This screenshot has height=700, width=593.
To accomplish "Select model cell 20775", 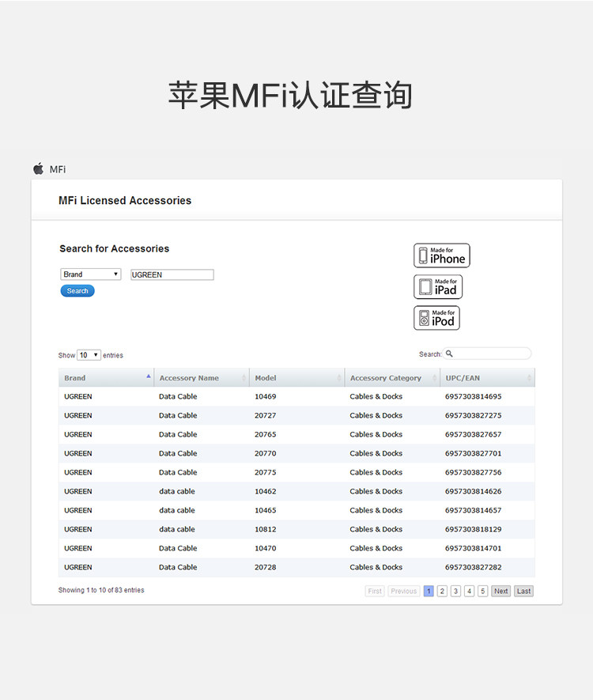I will pos(266,472).
